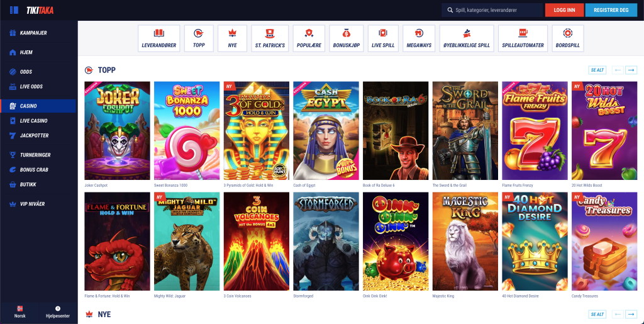Open the Joker Cashpot game thumbnail
The image size is (644, 324).
tap(117, 131)
